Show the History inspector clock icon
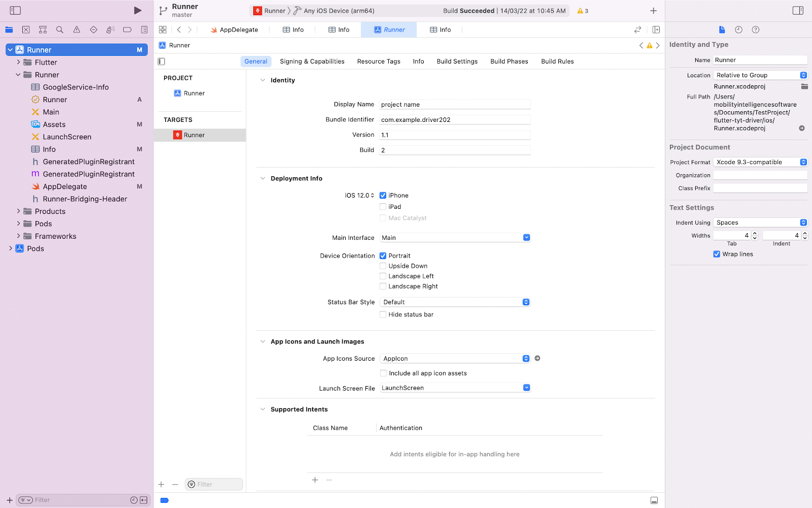Image resolution: width=812 pixels, height=508 pixels. pyautogui.click(x=738, y=30)
